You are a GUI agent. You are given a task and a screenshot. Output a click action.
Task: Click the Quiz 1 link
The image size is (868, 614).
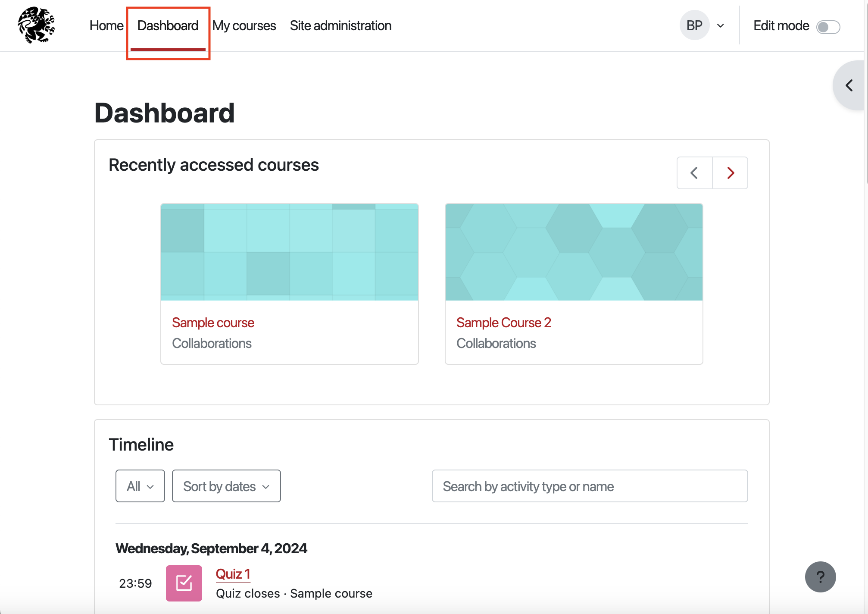click(x=233, y=574)
